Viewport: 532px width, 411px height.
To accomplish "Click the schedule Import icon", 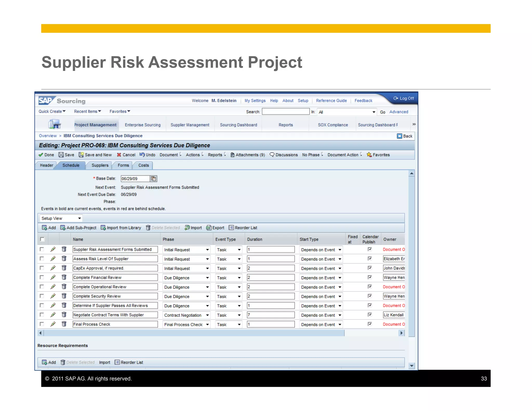I will click(187, 228).
